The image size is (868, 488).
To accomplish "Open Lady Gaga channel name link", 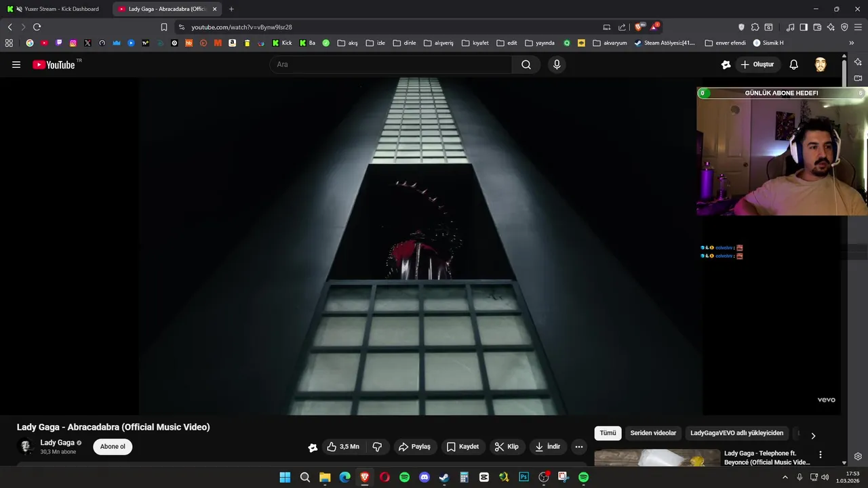I will tap(57, 443).
